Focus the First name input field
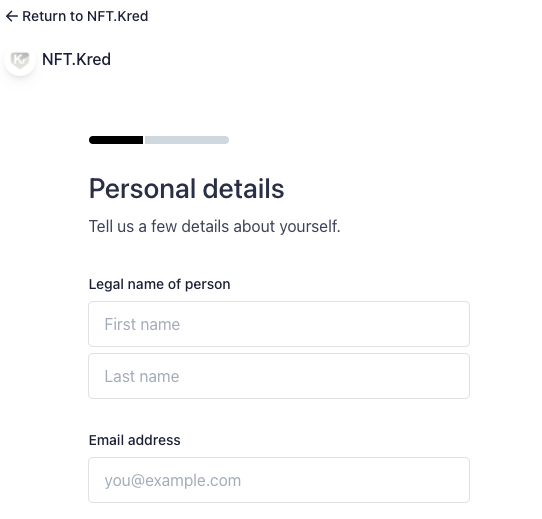The width and height of the screenshot is (542, 519). (x=279, y=324)
